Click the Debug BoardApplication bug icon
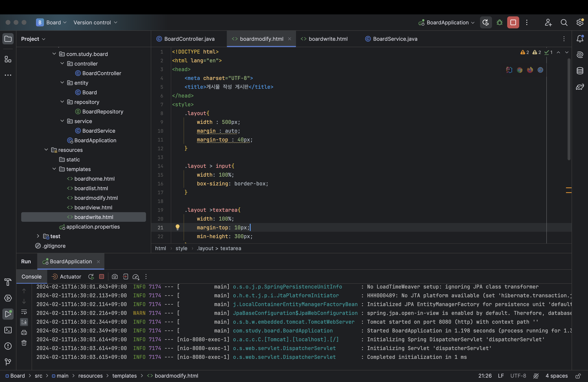 pyautogui.click(x=499, y=22)
